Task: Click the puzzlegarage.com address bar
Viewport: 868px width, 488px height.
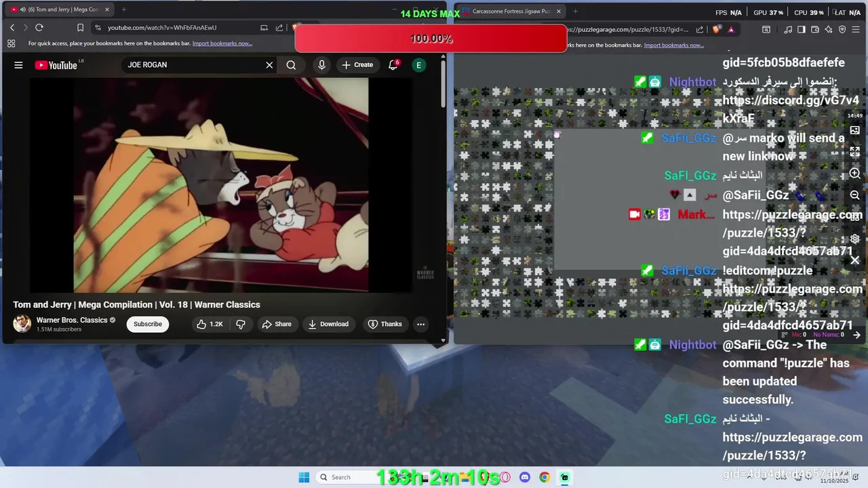Action: (627, 30)
